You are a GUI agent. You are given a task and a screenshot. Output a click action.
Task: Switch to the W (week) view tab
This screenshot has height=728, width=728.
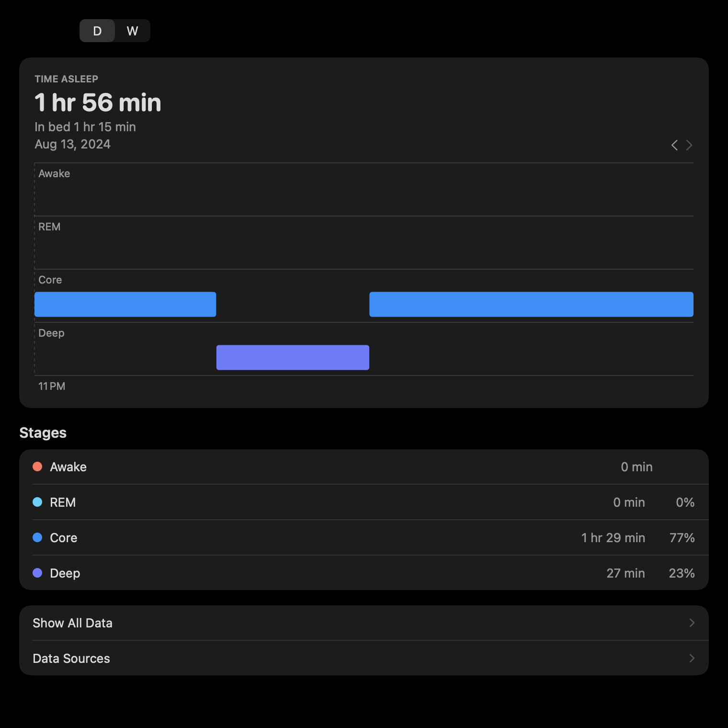133,31
